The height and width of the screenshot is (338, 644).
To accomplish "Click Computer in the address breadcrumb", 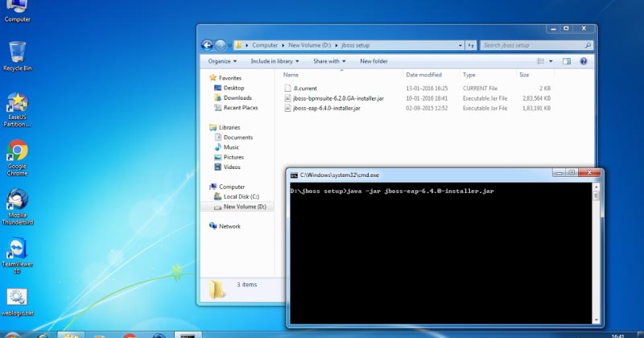I will point(265,45).
